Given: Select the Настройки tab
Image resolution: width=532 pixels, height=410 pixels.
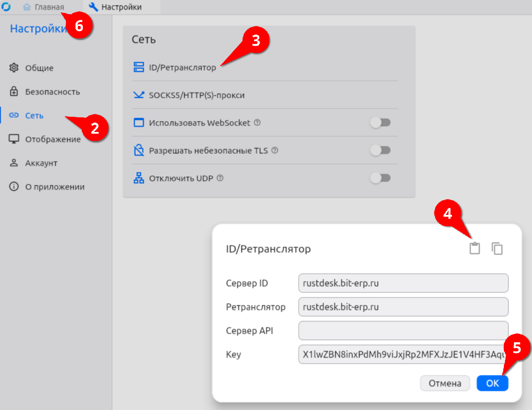Looking at the screenshot, I should 116,7.
